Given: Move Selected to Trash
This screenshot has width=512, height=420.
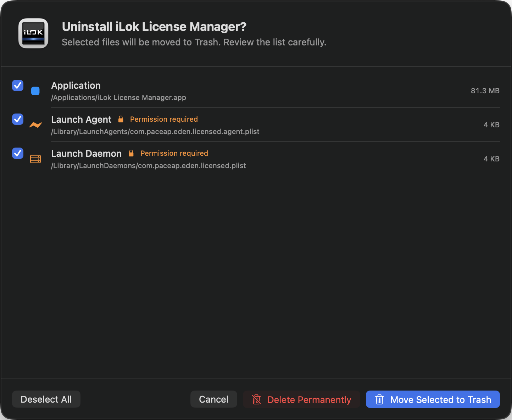Looking at the screenshot, I should click(x=433, y=399).
